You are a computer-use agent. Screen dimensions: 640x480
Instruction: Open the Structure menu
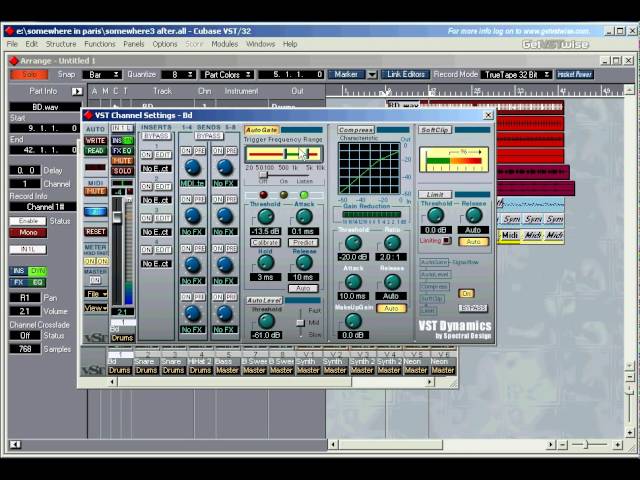pos(61,44)
